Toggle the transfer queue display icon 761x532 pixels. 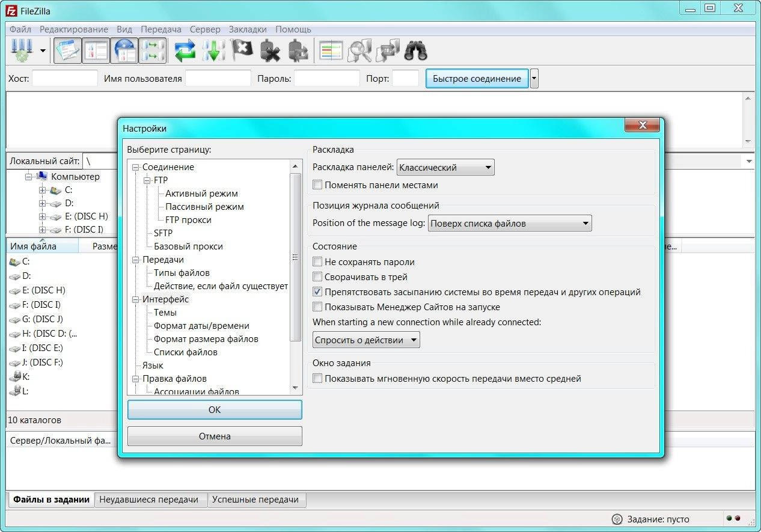coord(152,50)
